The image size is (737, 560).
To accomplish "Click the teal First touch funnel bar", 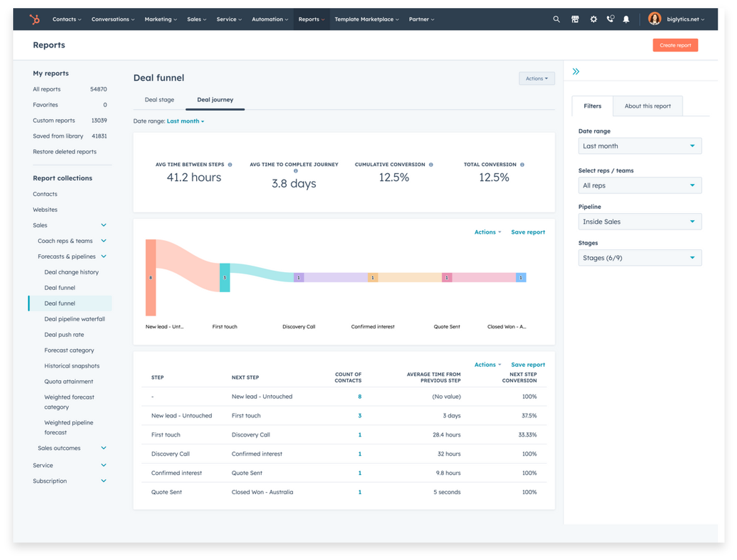I will [x=225, y=278].
